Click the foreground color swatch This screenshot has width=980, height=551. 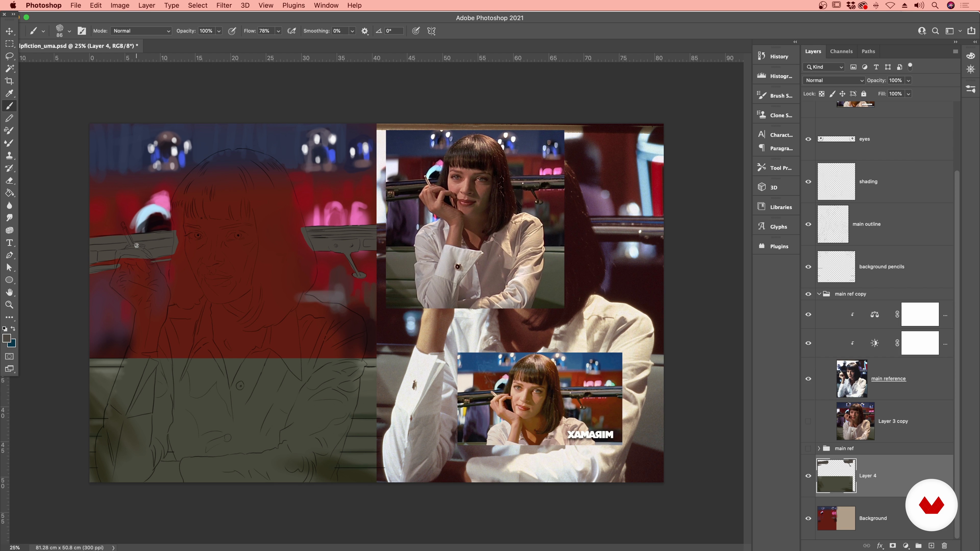pyautogui.click(x=6, y=338)
